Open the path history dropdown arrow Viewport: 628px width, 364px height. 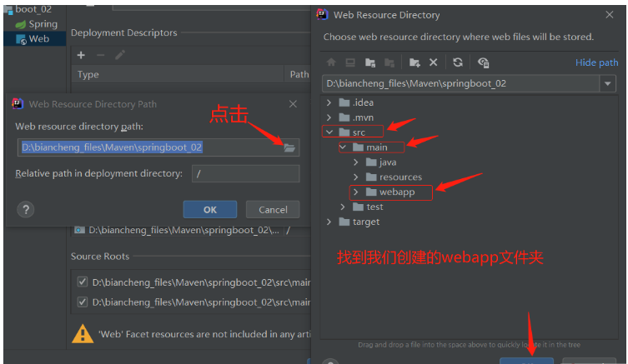tap(608, 83)
